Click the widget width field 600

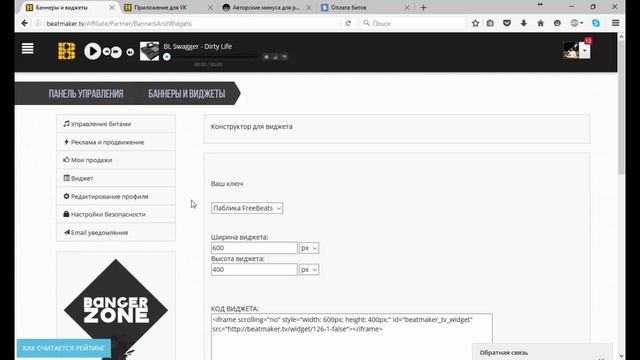pos(254,248)
